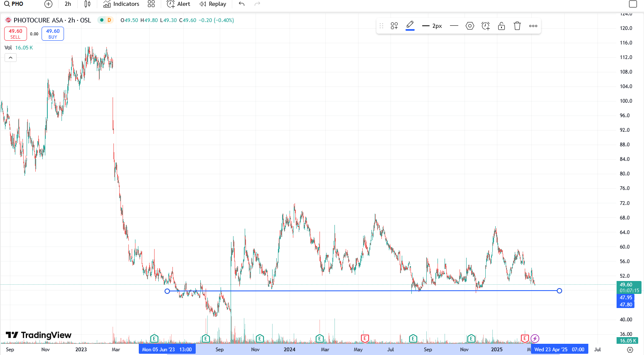Click the green market status dot
The image size is (644, 355).
[x=102, y=20]
